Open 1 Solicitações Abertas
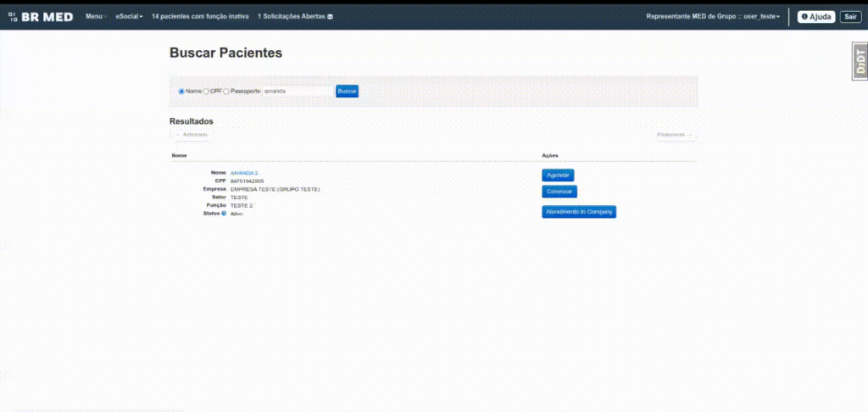 pos(295,17)
